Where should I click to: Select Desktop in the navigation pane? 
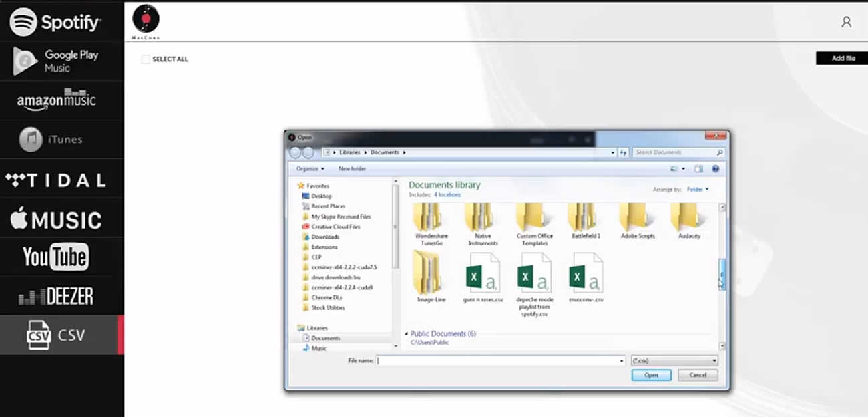pyautogui.click(x=316, y=196)
